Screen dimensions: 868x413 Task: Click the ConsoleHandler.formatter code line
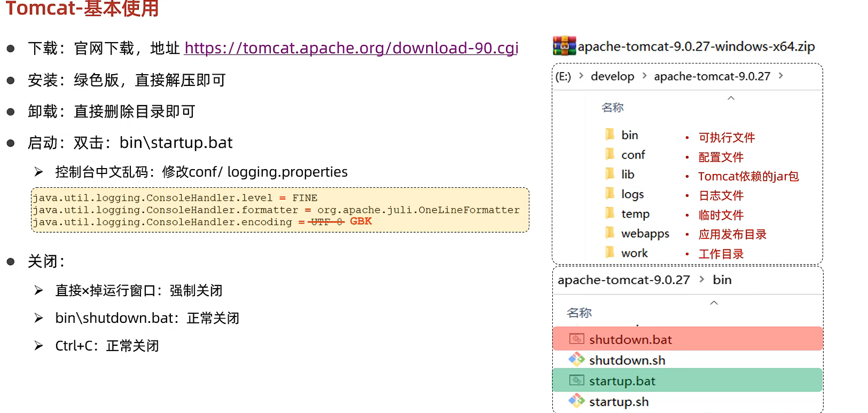(276, 210)
